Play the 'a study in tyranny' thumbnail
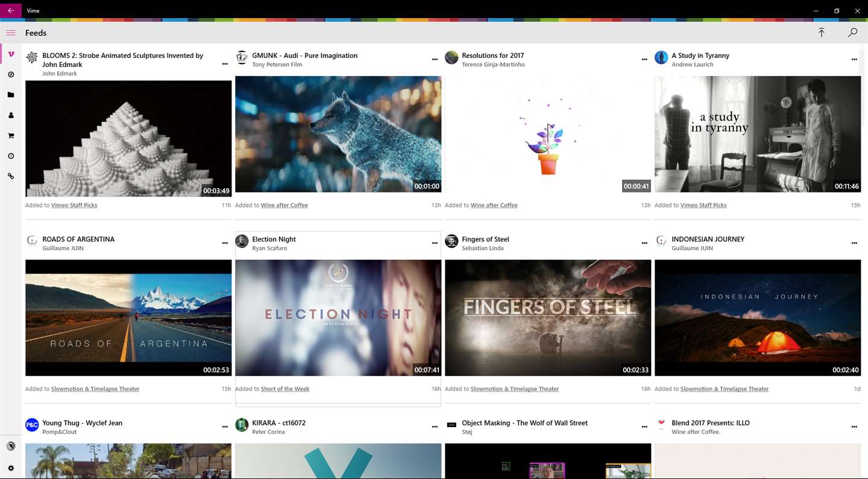 pos(758,134)
